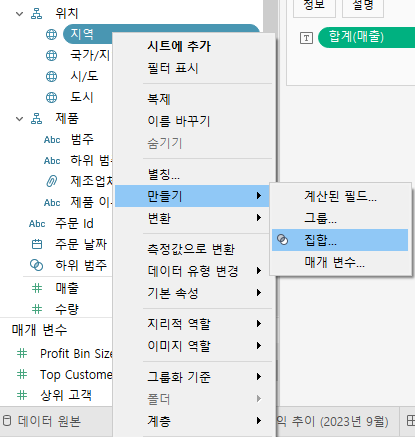Click the text label icon beside 합계(매출)
415x437 pixels.
pos(306,38)
